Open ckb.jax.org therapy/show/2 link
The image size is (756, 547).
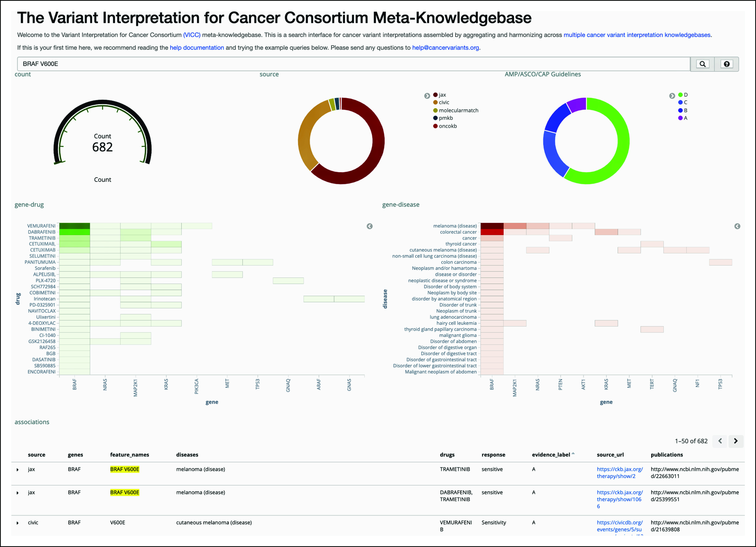click(x=620, y=473)
